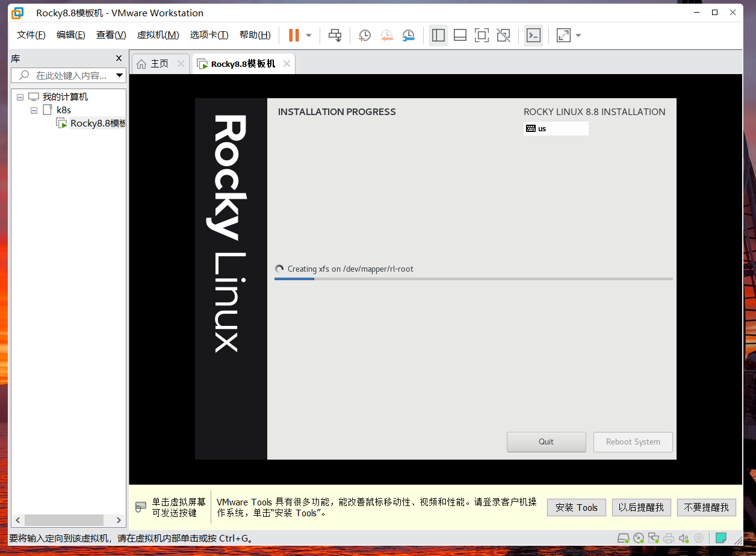The height and width of the screenshot is (556, 756).
Task: Click the orange pause virtual machine button
Action: [x=294, y=35]
